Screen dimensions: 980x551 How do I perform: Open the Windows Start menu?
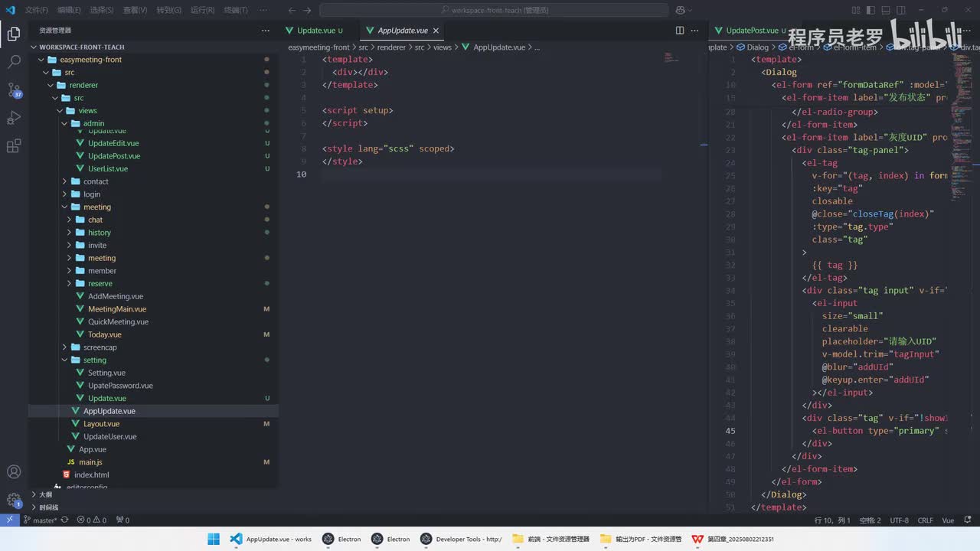[x=214, y=539]
